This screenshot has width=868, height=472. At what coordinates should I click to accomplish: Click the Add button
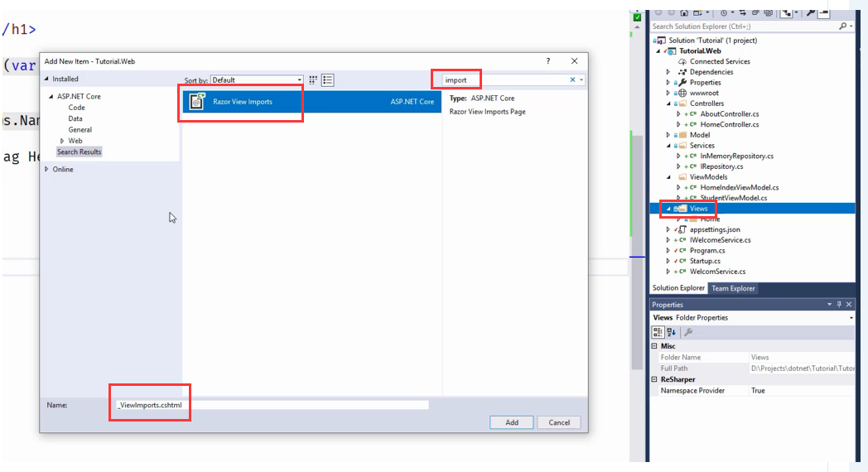pos(512,422)
